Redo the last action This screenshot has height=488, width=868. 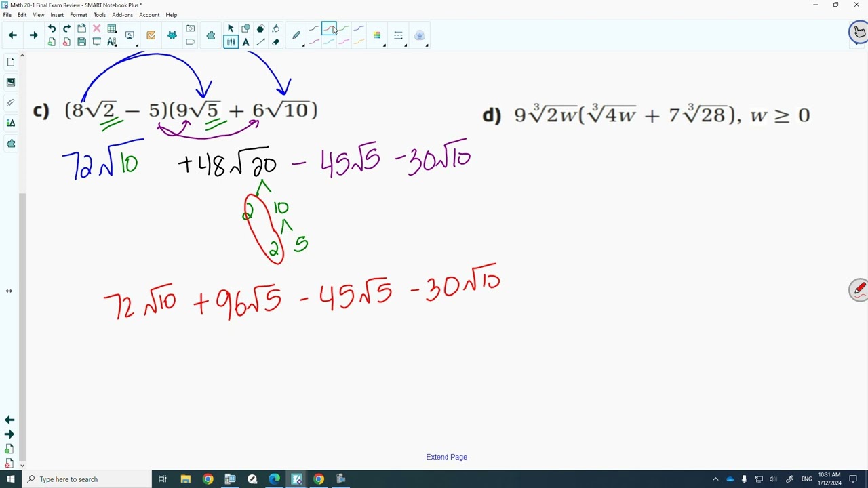coord(66,28)
